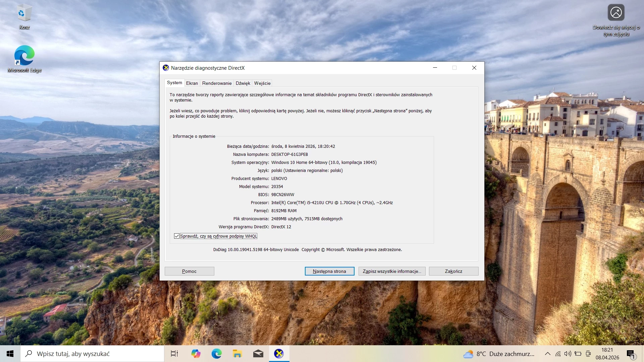This screenshot has width=644, height=362.
Task: Uncheck the WHQL digital signatures checkbox
Action: (x=177, y=236)
